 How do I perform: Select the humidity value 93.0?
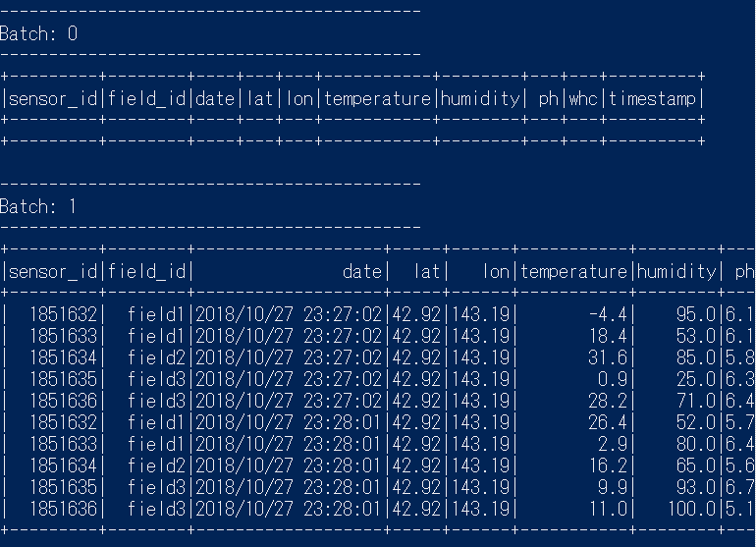point(696,487)
